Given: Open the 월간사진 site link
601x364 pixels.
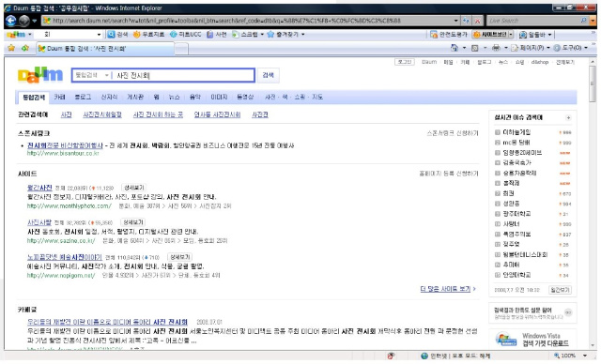Looking at the screenshot, I should 39,188.
